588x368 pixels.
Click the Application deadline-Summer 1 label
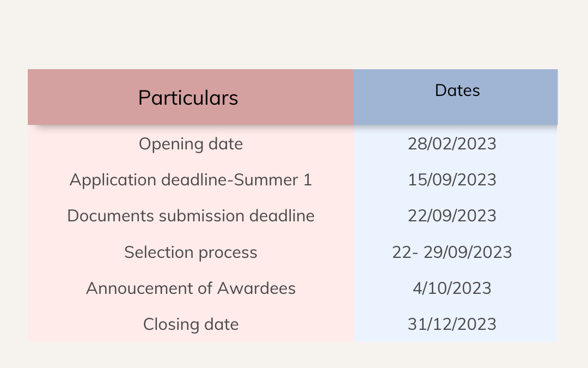[191, 180]
